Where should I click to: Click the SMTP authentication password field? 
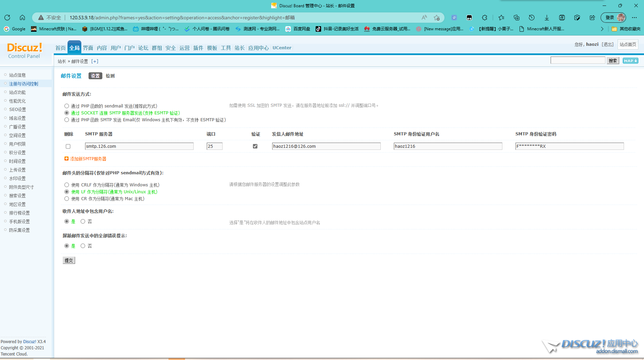pyautogui.click(x=570, y=146)
